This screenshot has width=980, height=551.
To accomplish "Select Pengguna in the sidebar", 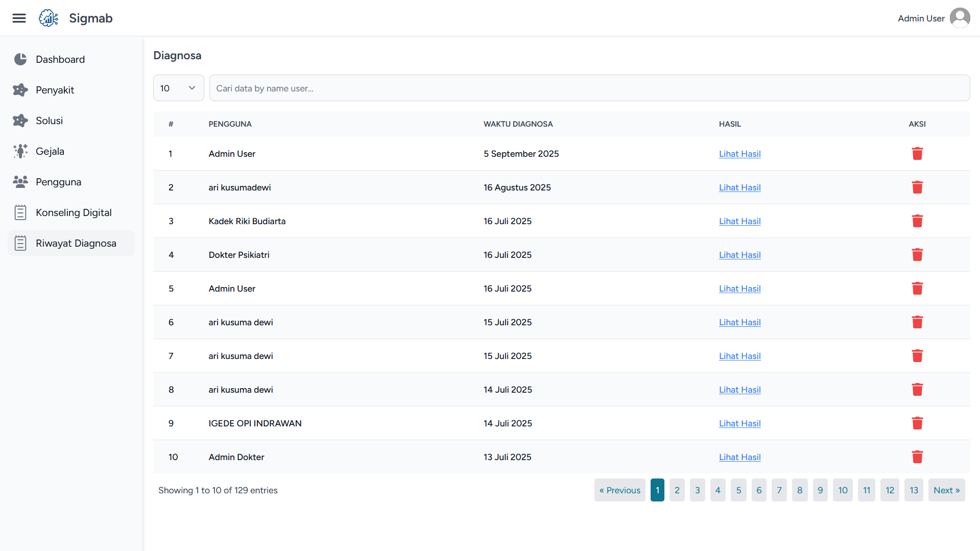I will (x=58, y=182).
